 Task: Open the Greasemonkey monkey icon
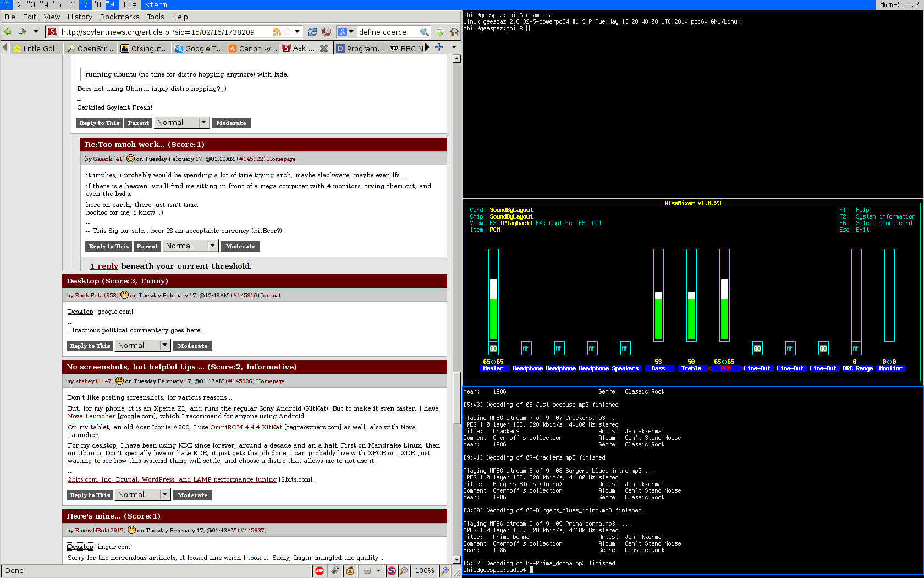tap(350, 571)
